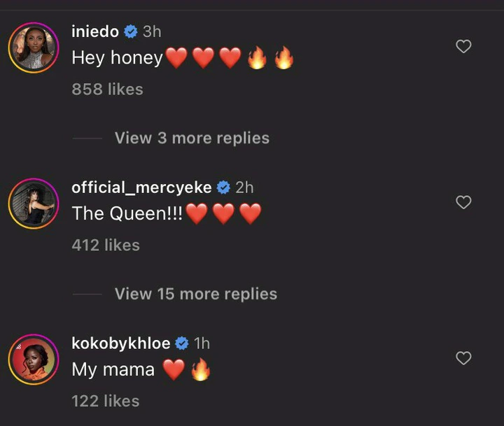Viewport: 504px width, 426px height.
Task: Click verified badge next to official_mercyeke
Action: pos(224,187)
